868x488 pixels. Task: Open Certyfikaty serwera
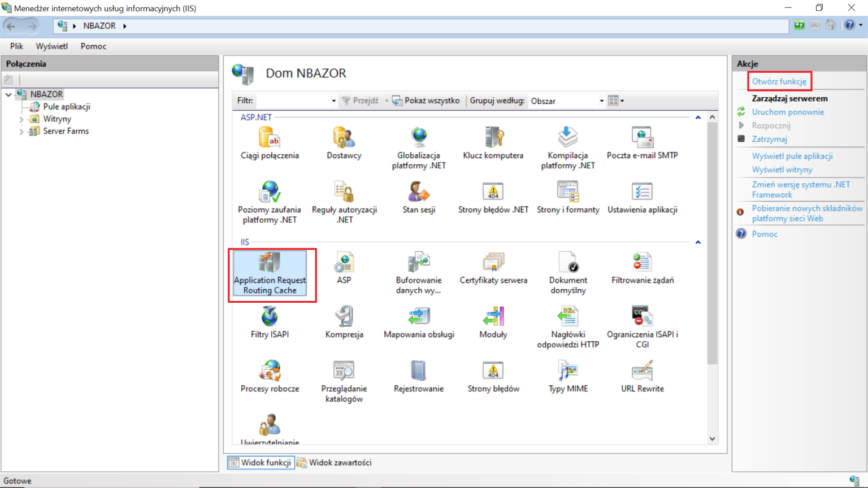point(493,265)
